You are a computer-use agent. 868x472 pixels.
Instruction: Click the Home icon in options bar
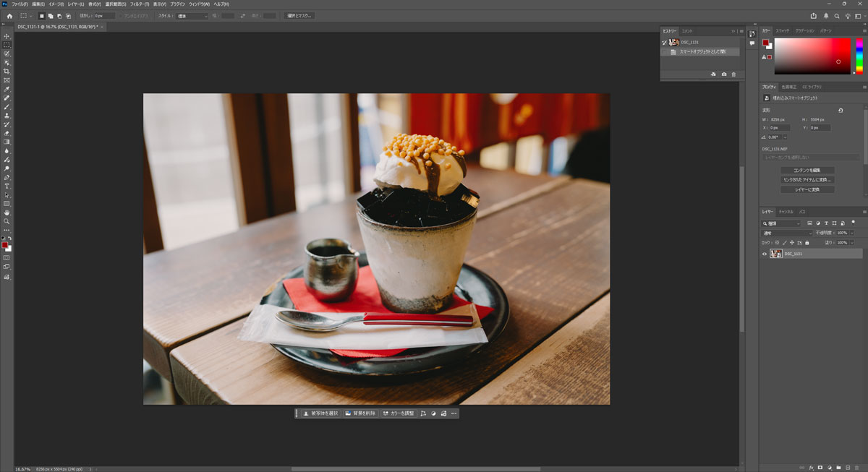pyautogui.click(x=9, y=15)
